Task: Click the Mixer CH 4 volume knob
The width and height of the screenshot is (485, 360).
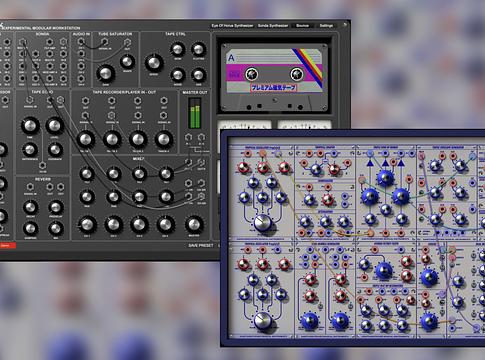Action: point(165,225)
